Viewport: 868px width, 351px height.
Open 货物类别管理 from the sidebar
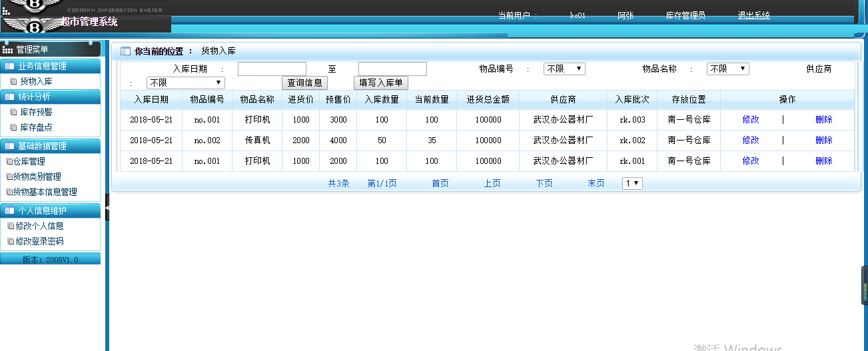click(x=37, y=176)
